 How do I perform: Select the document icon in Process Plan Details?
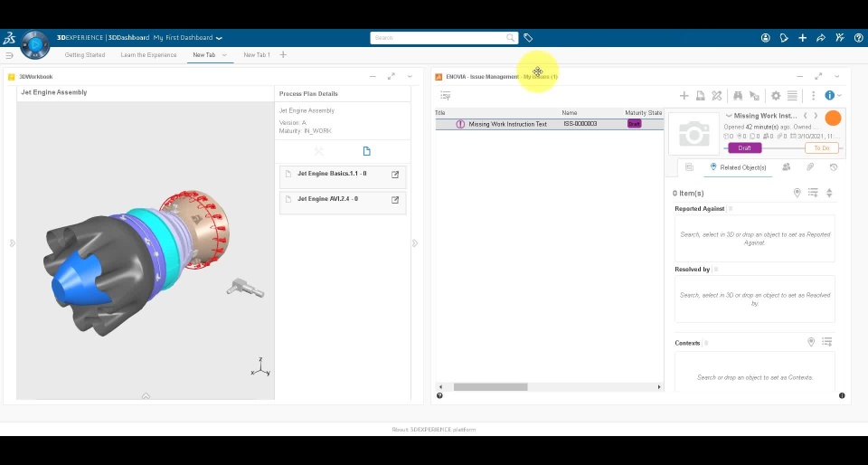tap(366, 151)
